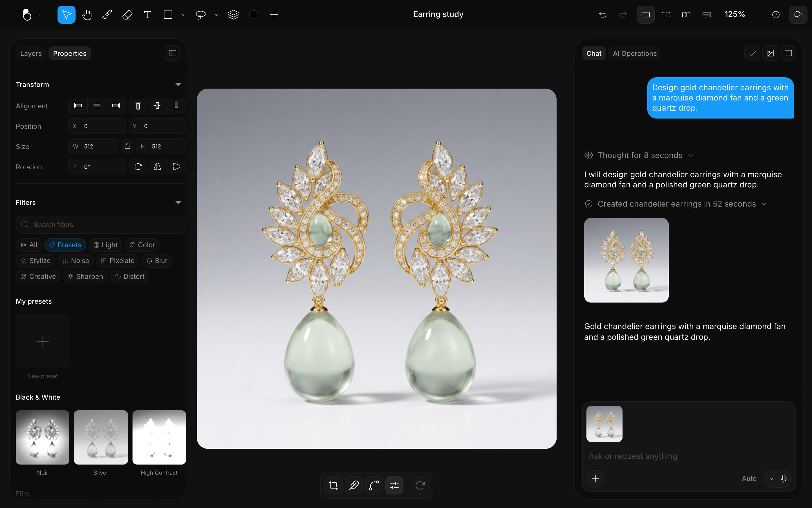Undo the last action
812x508 pixels.
(603, 14)
